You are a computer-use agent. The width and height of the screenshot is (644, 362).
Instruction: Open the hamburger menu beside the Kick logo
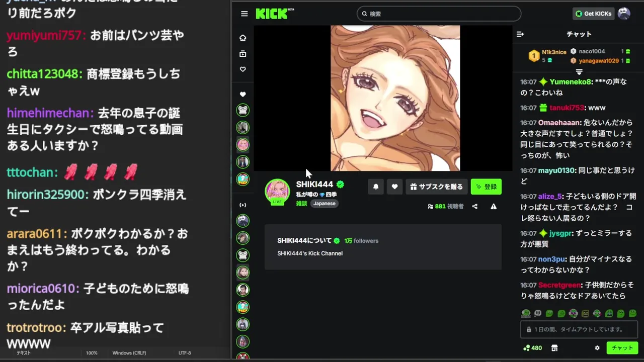click(x=245, y=14)
